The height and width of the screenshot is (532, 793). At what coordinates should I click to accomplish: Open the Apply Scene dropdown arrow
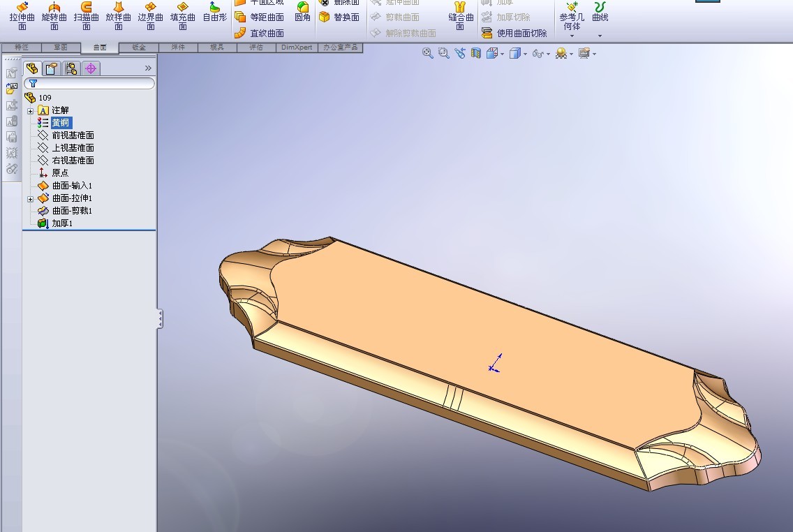pos(572,54)
